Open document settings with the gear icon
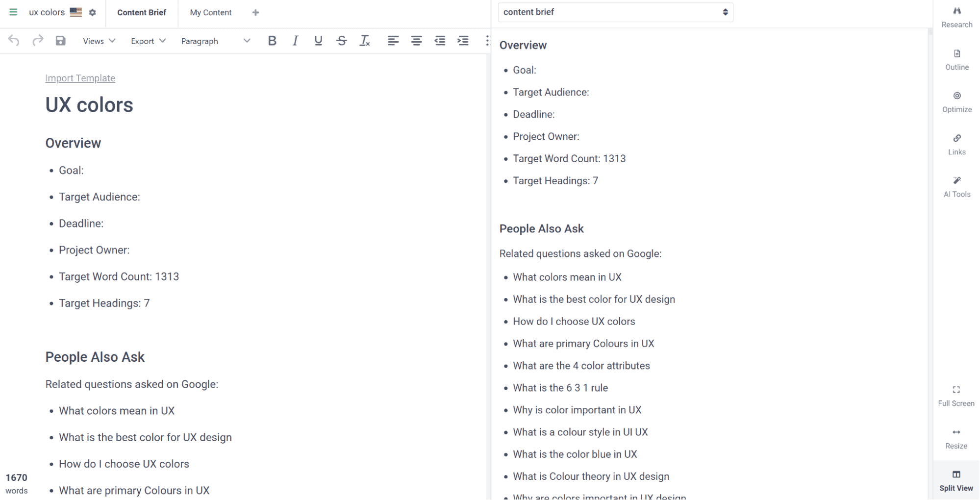 coord(92,12)
